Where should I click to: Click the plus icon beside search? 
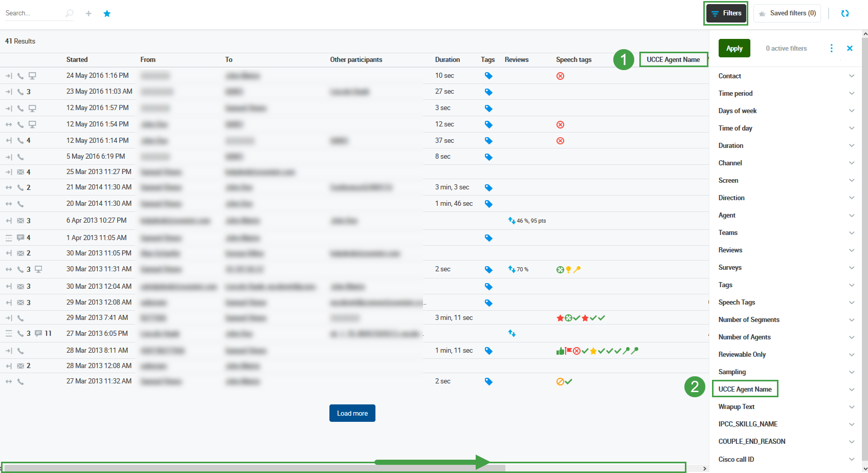pyautogui.click(x=88, y=13)
